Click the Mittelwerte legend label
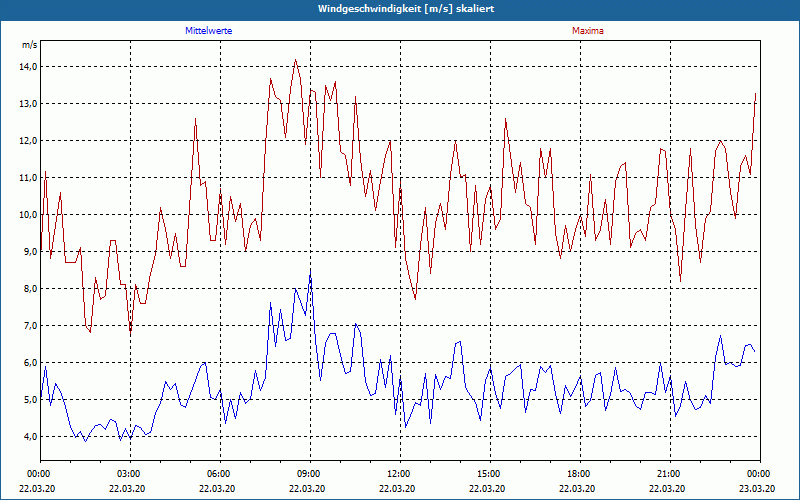 pyautogui.click(x=208, y=31)
